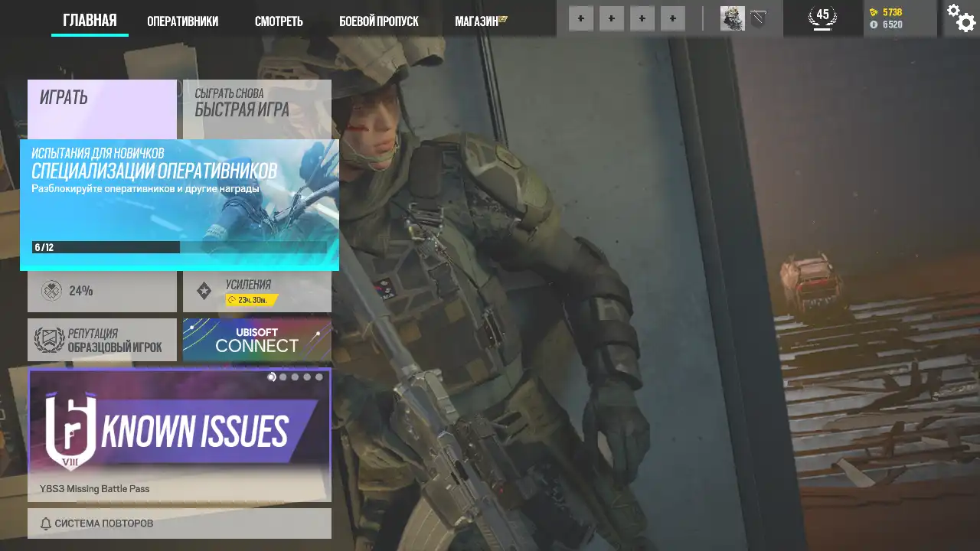The image size is (980, 551).
Task: Open Репутация Образцовый игрок tile
Action: 102,340
